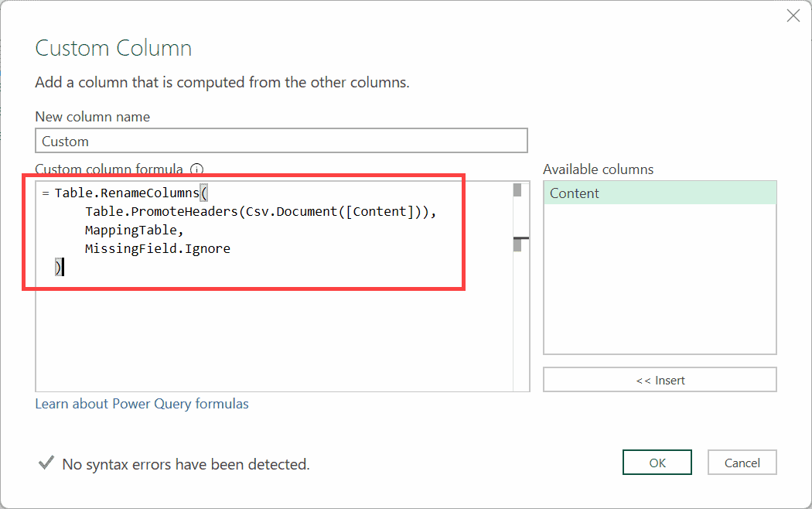This screenshot has height=509, width=812.
Task: Click the Available columns list heading
Action: (600, 169)
